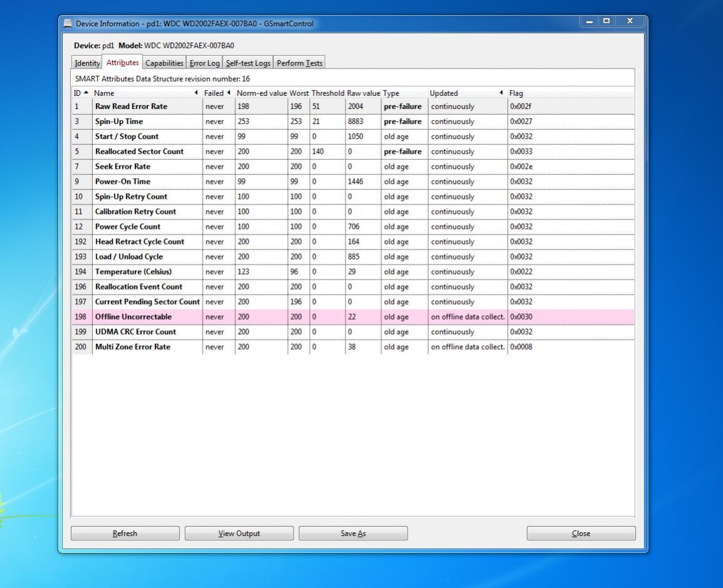Screen dimensions: 723x588
Task: Click the Save As button
Action: [x=353, y=533]
